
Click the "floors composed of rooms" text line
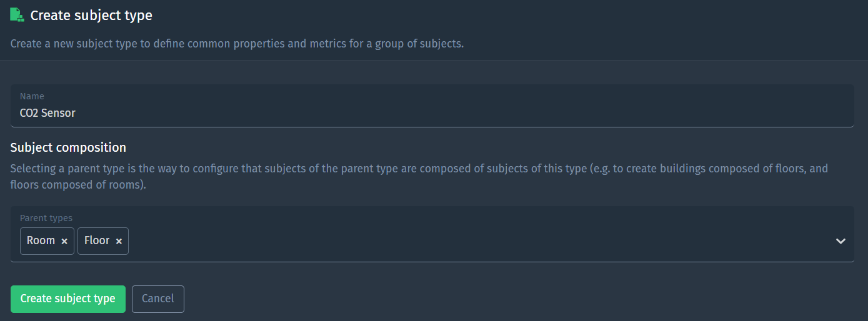[78, 185]
